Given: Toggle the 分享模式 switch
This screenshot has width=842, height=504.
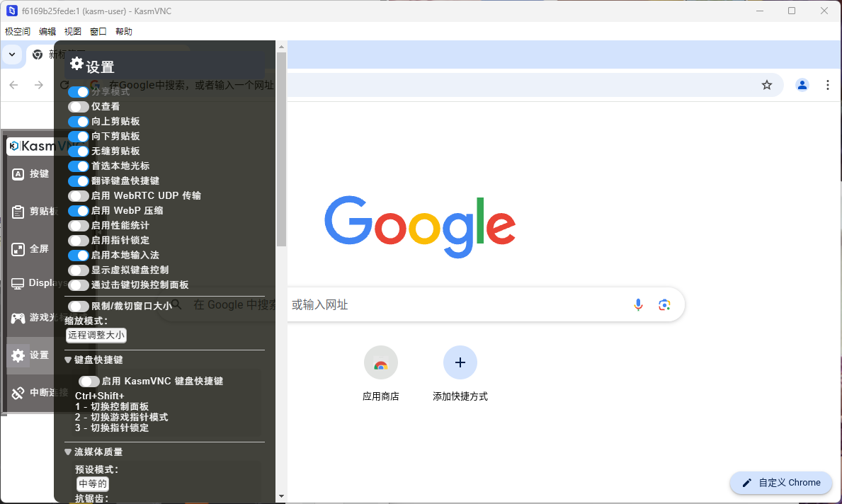Looking at the screenshot, I should point(79,92).
